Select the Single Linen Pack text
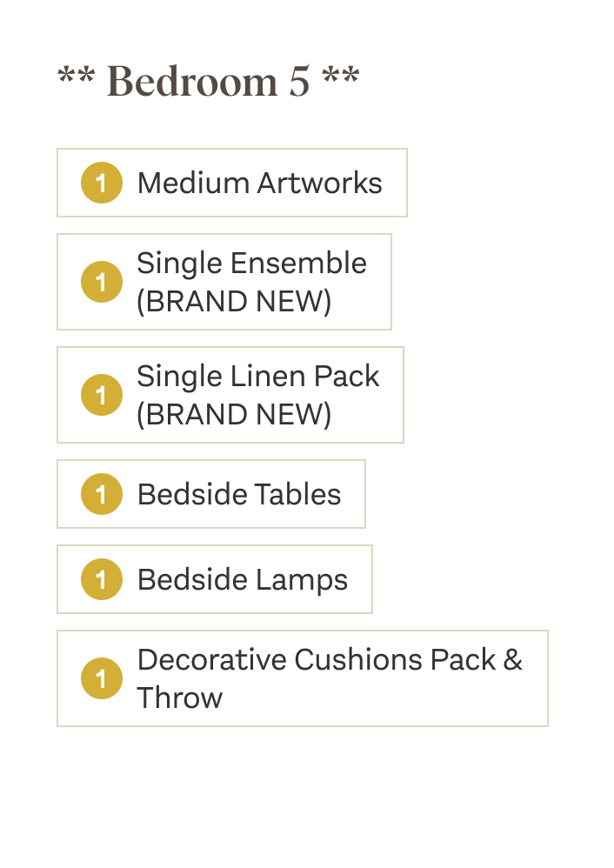This screenshot has width=614, height=868. coord(257,376)
